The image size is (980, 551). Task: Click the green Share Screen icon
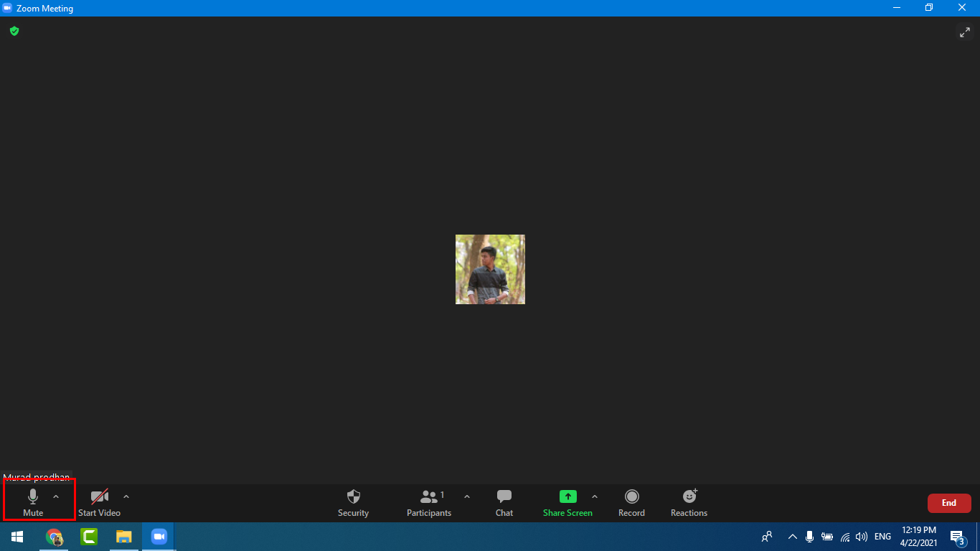click(567, 496)
